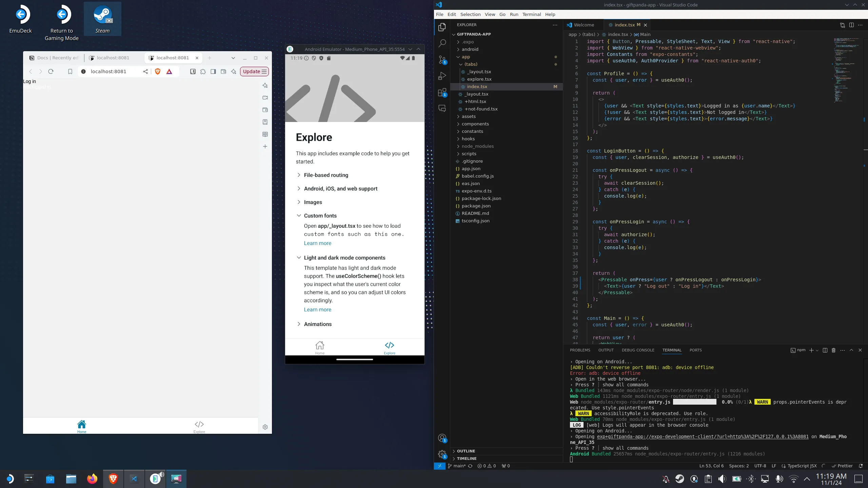Click the extensions puzzle icon in Brave
The image size is (868, 488).
tap(203, 71)
